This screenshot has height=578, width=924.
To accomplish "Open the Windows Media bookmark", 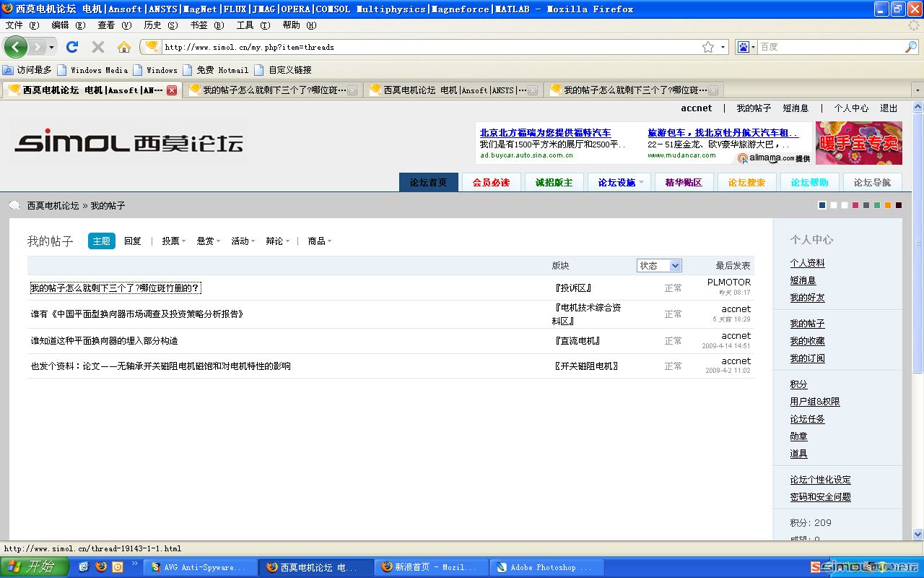I will point(92,70).
